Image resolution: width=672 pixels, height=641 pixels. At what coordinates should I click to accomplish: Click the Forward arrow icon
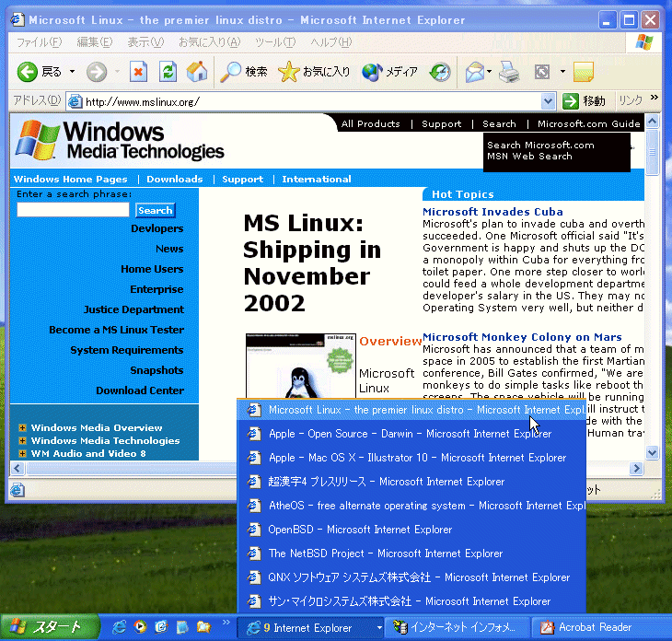tap(97, 72)
